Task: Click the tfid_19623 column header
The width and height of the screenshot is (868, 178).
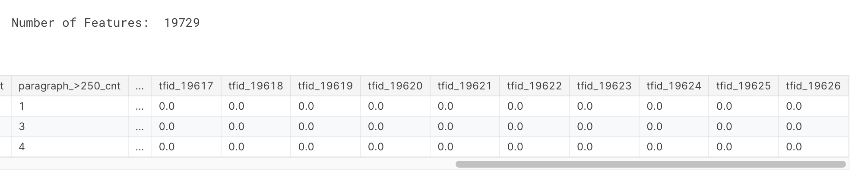Action: pyautogui.click(x=604, y=86)
